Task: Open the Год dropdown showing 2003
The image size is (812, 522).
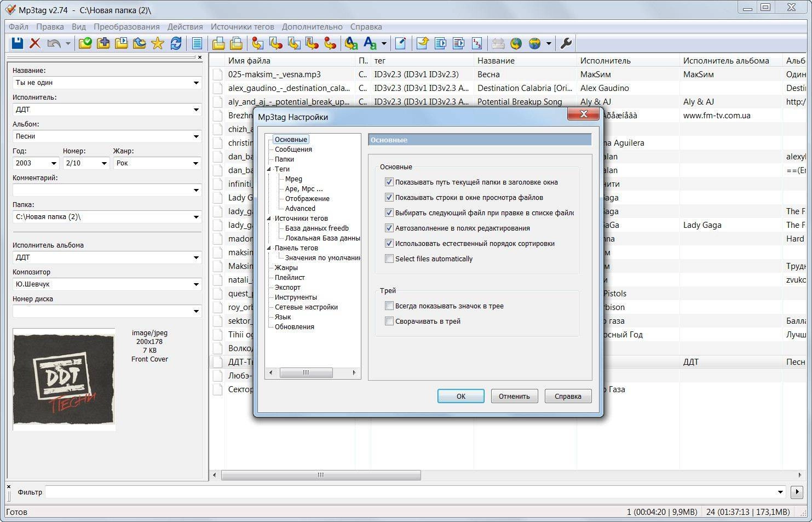Action: coord(54,163)
